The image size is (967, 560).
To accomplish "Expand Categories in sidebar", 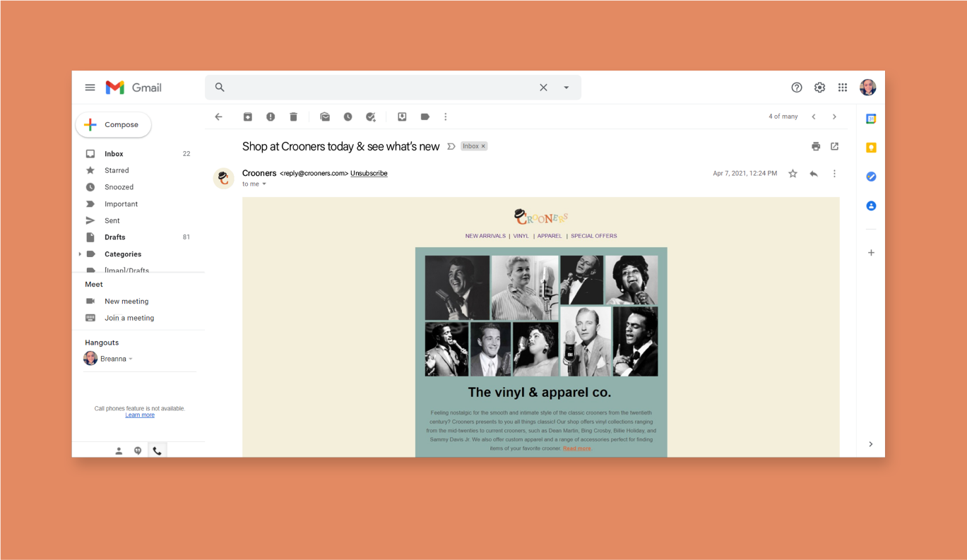I will pos(80,254).
